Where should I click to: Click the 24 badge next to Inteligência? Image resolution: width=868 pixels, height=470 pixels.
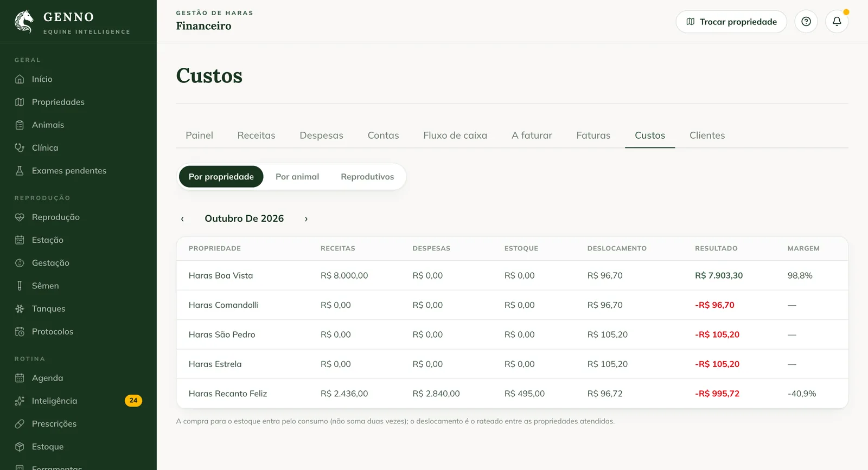pos(133,401)
